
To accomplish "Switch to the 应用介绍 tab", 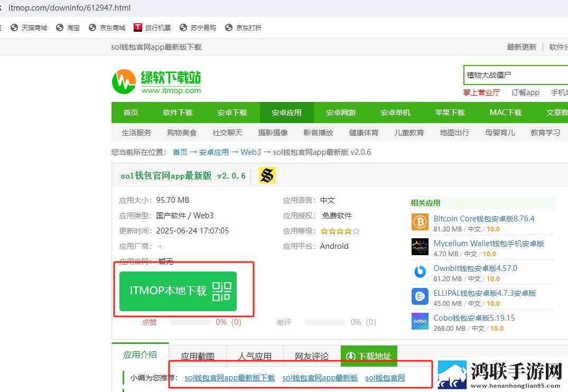I will [140, 354].
